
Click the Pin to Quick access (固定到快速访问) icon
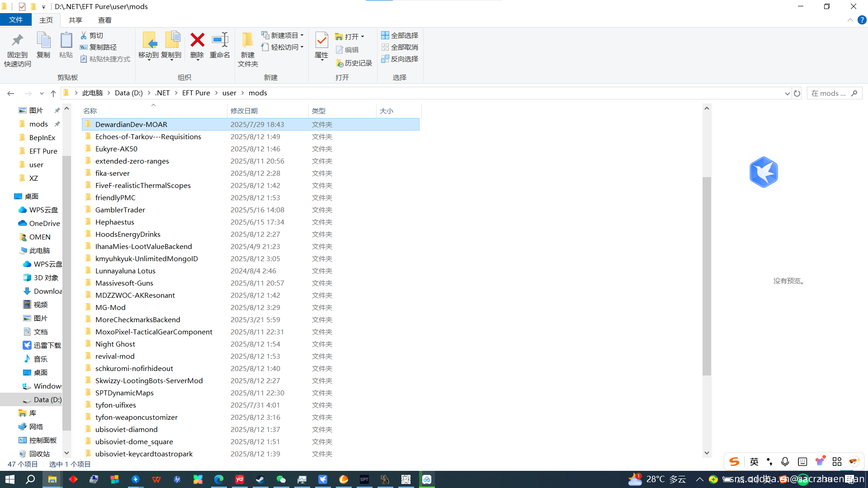17,41
